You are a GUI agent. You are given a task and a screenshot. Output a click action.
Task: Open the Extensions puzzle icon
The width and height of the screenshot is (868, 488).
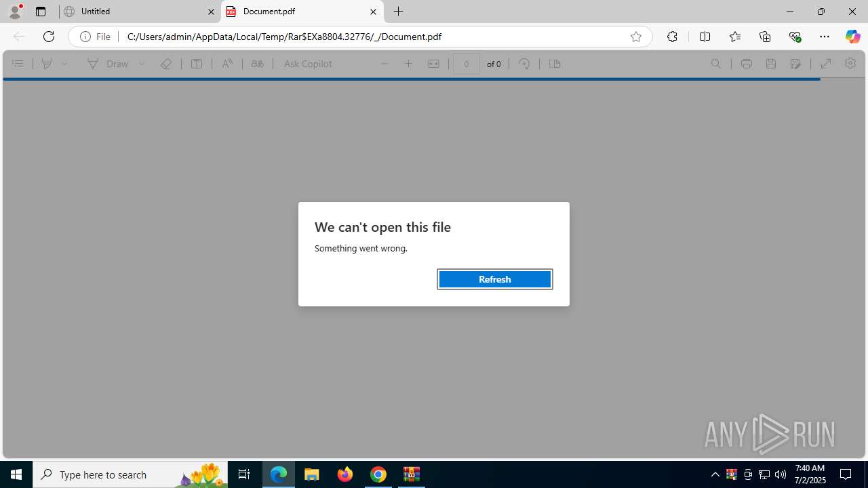point(672,37)
